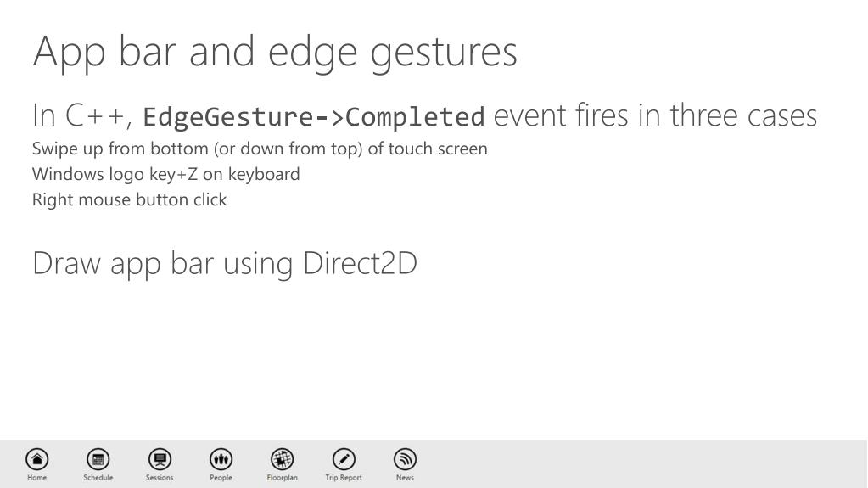Click the EdgeGesture->Completed code text
The height and width of the screenshot is (488, 868).
click(x=314, y=117)
